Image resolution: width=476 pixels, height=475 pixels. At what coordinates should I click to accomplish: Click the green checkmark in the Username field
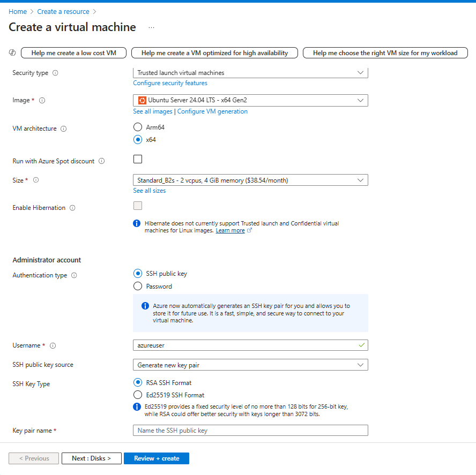tap(361, 345)
